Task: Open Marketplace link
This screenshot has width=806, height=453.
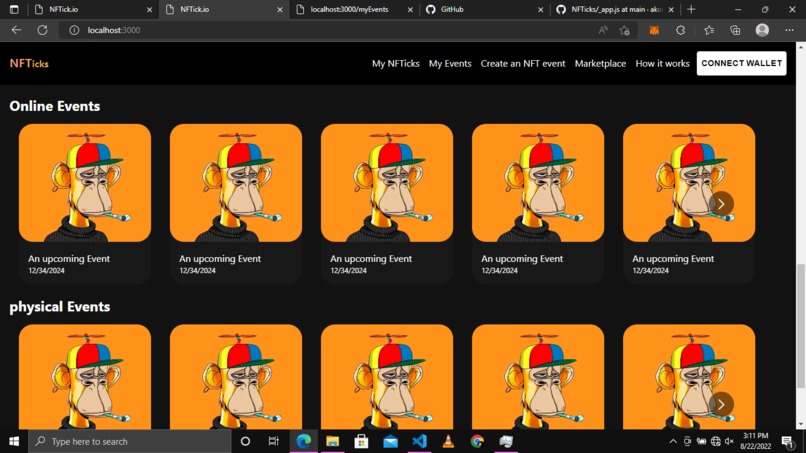Action: 600,63
